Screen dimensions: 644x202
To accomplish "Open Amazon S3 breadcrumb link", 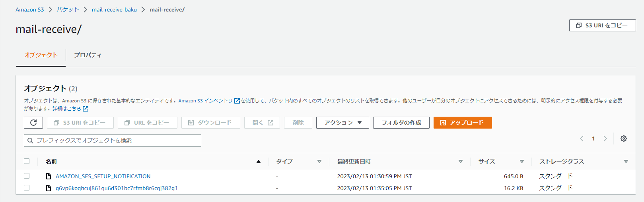I will click(30, 10).
